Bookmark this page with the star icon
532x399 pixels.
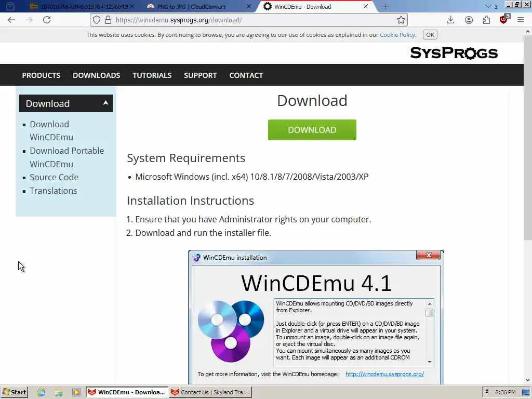(x=401, y=20)
